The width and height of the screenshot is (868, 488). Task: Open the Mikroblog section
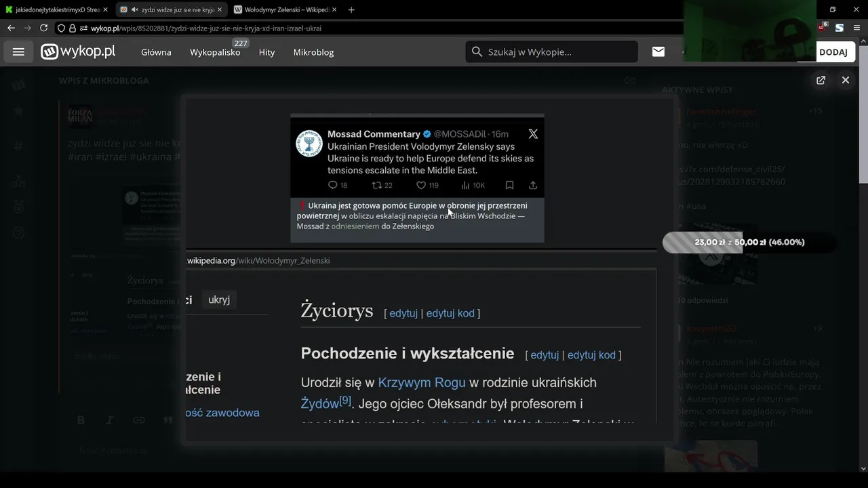pos(313,52)
